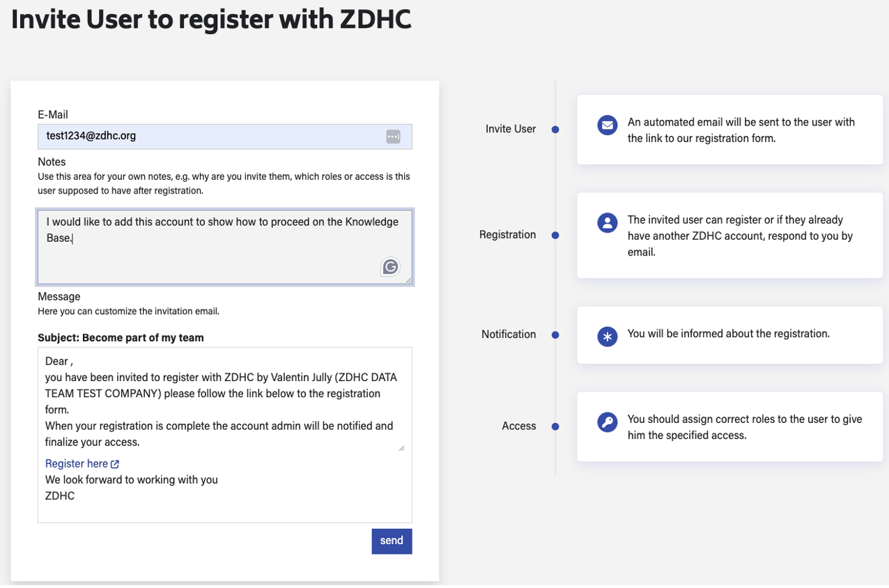Click inside the Notes text area

click(x=209, y=254)
